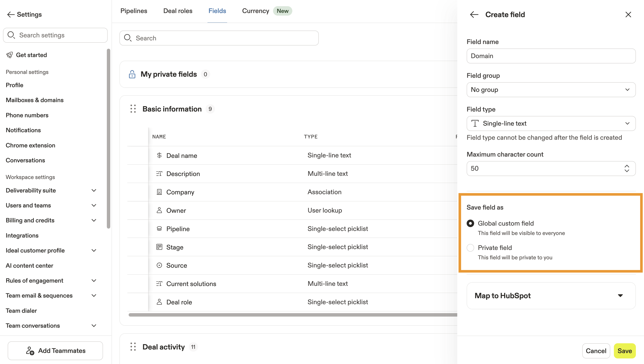644x364 pixels.
Task: Click the Add Teammates button
Action: (x=55, y=351)
